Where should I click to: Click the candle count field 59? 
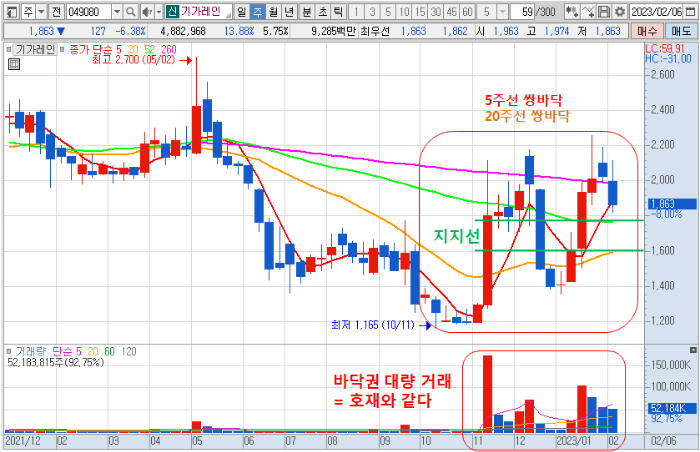[x=523, y=12]
